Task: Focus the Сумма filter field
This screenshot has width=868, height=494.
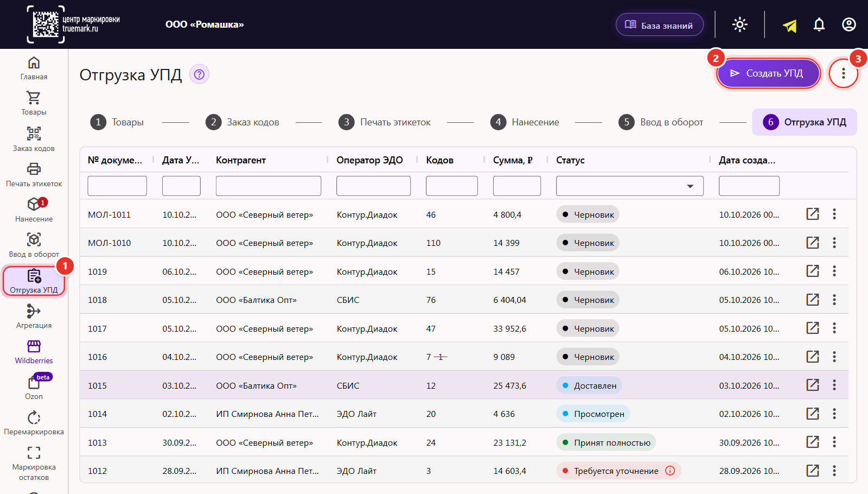Action: (x=517, y=186)
